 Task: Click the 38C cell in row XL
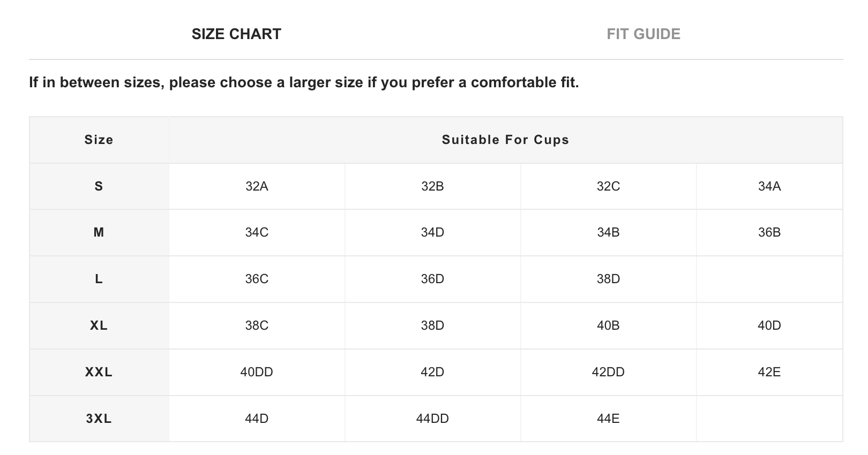click(257, 325)
